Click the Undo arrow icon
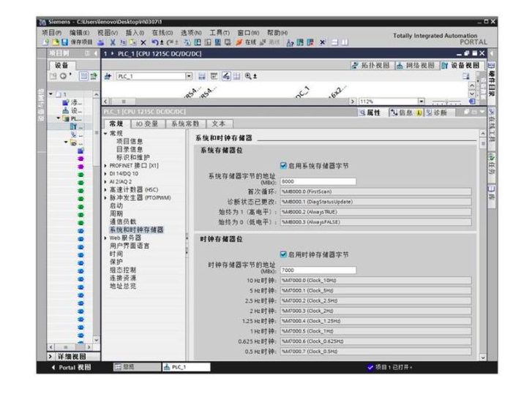 [155, 42]
